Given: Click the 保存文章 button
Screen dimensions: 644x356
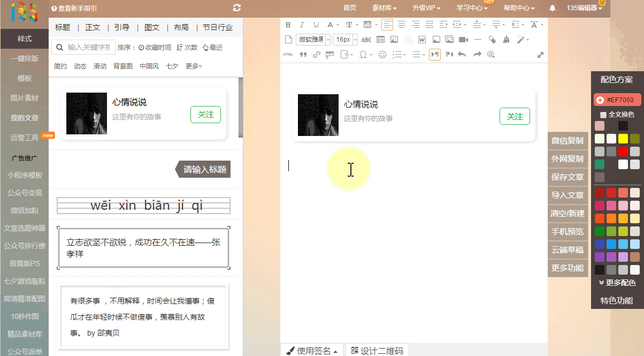Looking at the screenshot, I should pos(567,177).
